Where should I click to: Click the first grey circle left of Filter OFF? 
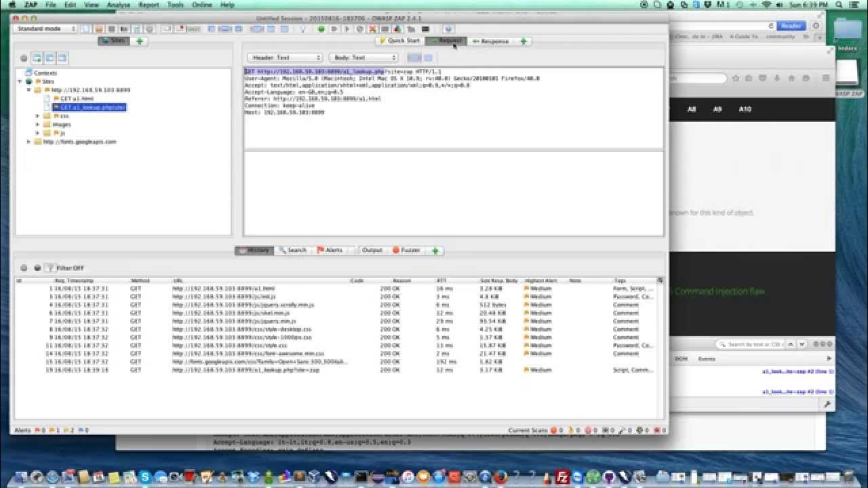24,268
